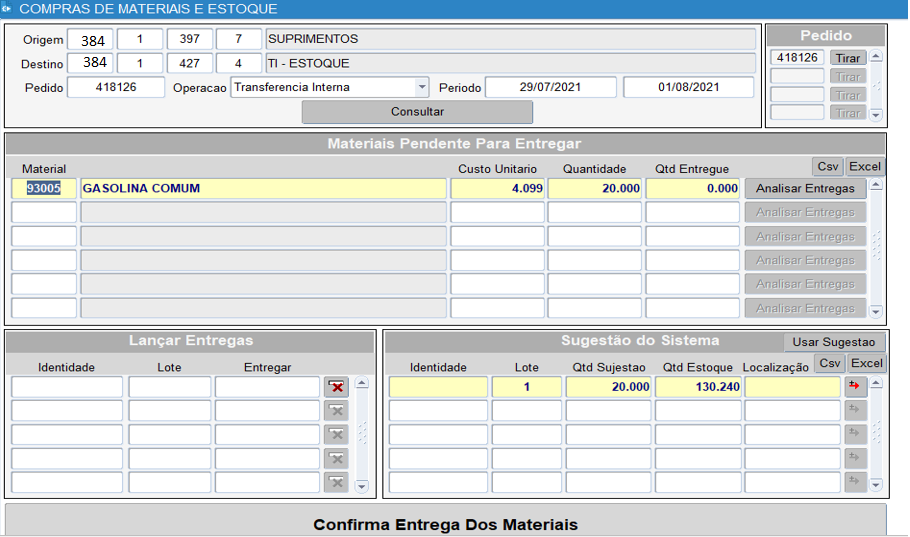Image resolution: width=910 pixels, height=537 pixels.
Task: Click scroll up arrow of Materiais Pendente list
Action: click(876, 185)
